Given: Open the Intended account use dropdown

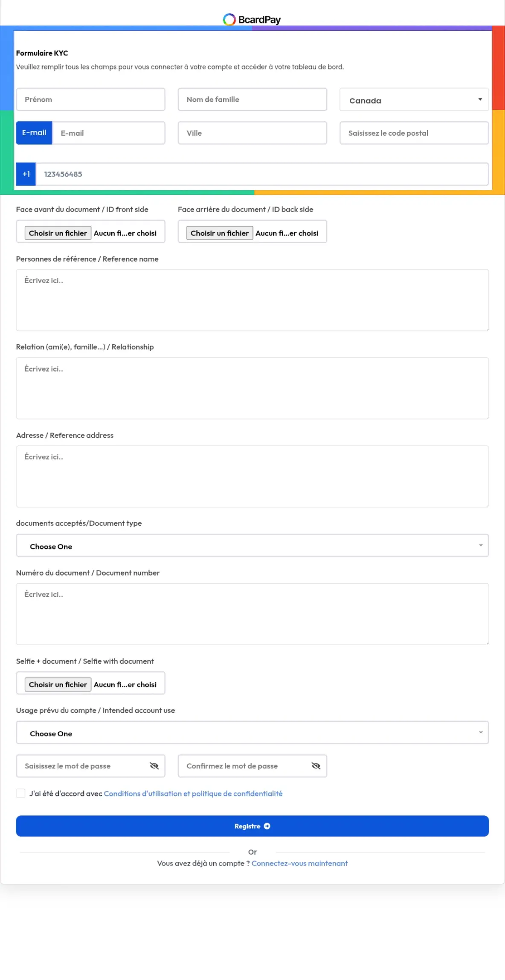Looking at the screenshot, I should point(252,733).
